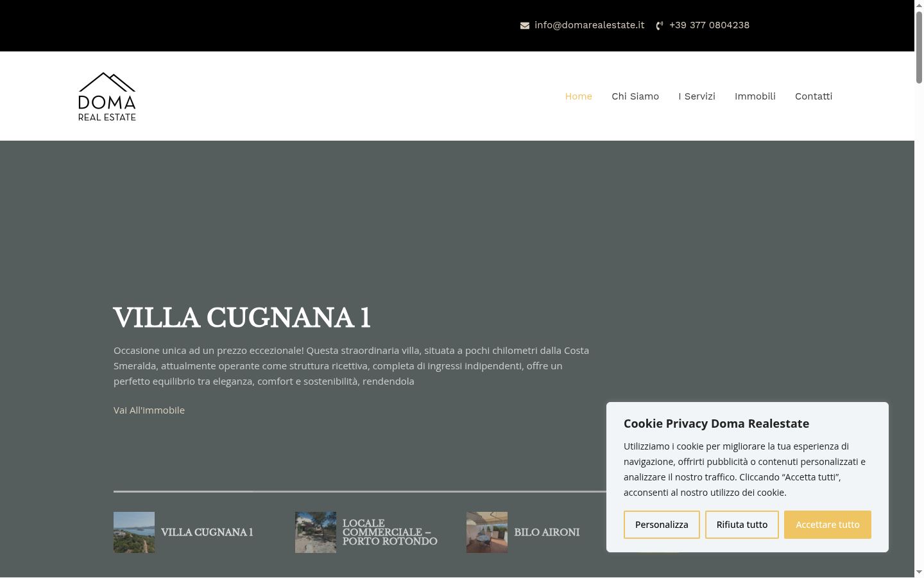Select the Bilo Aironi thumbnail image
This screenshot has height=578, width=924.
pyautogui.click(x=487, y=532)
